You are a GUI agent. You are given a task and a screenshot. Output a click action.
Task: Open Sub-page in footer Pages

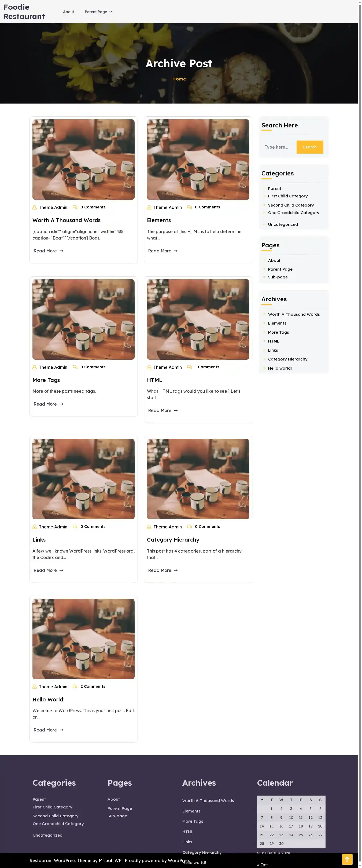coord(117,816)
